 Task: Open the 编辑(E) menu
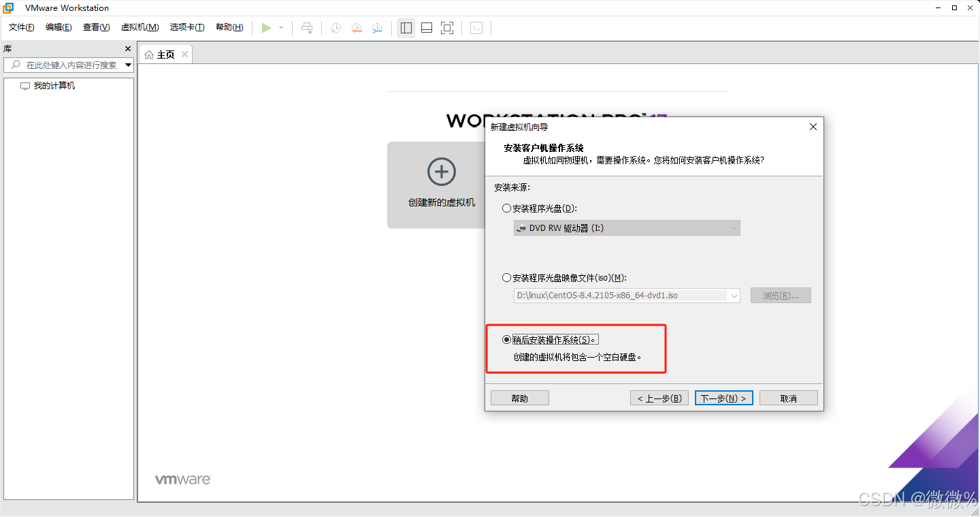59,27
